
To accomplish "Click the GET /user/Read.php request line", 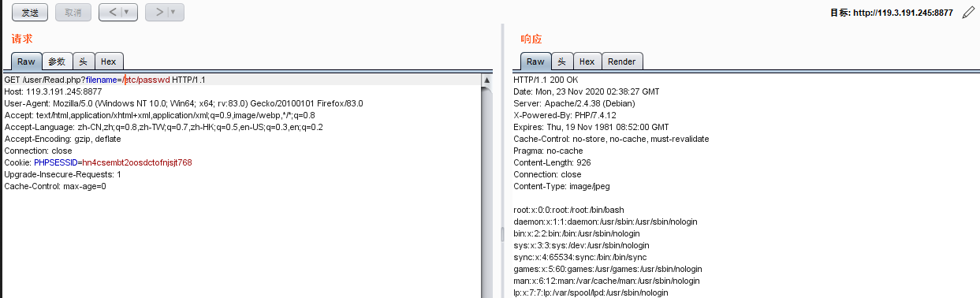I will click(105, 80).
